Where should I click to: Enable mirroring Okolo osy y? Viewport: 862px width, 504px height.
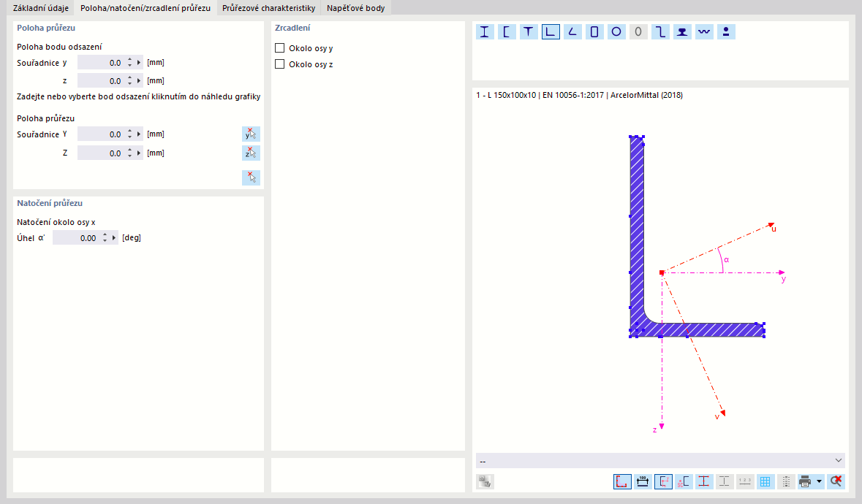tap(280, 47)
